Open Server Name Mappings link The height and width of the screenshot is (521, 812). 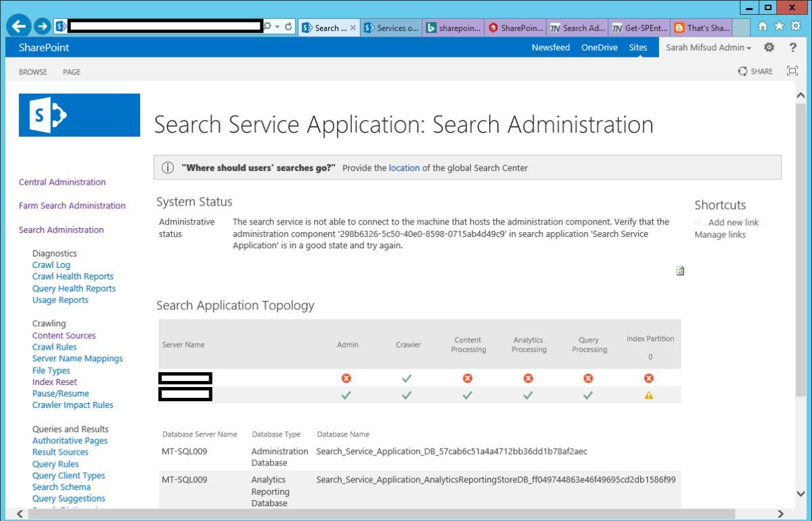(78, 359)
